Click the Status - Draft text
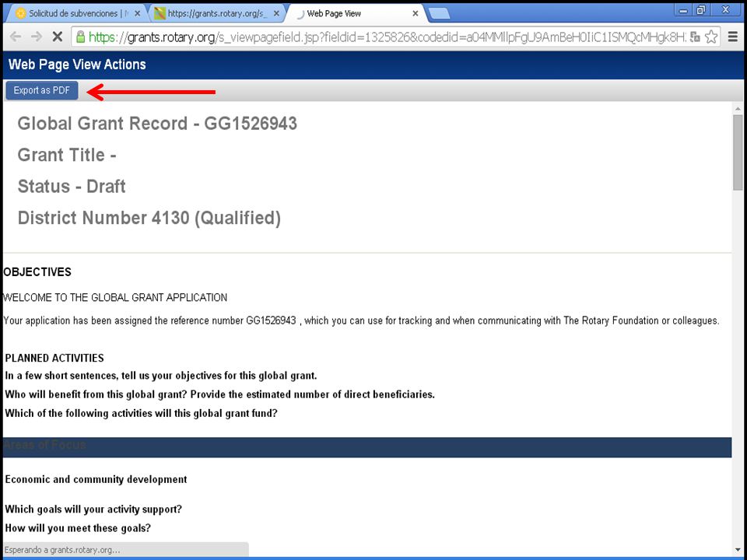 click(x=72, y=186)
